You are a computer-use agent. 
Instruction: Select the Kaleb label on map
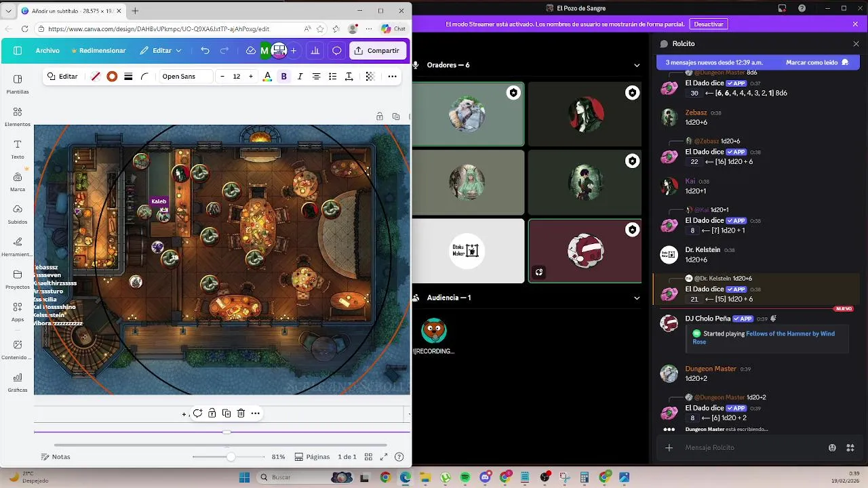[159, 201]
